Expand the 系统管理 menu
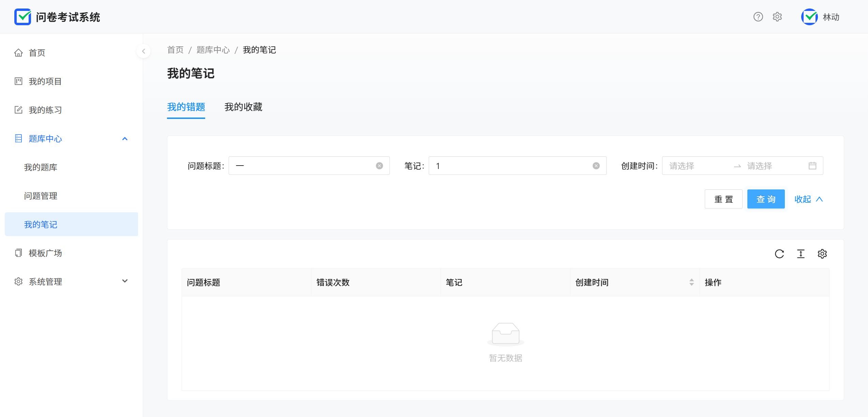The height and width of the screenshot is (417, 868). pos(125,281)
